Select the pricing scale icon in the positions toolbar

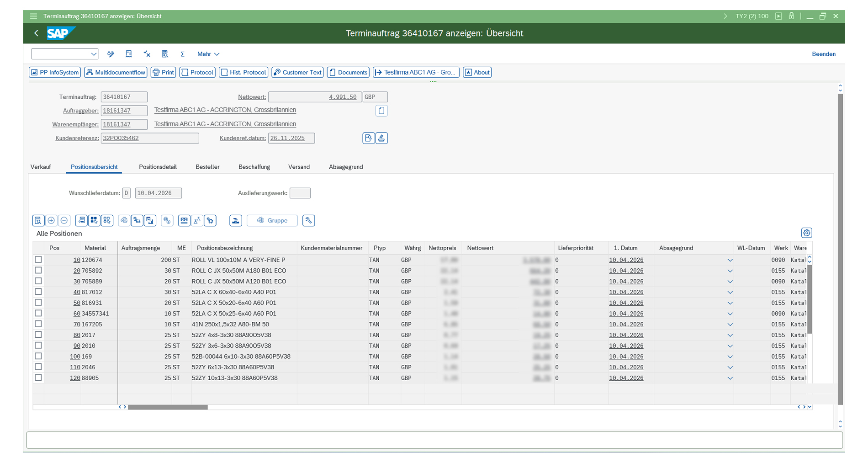tap(124, 220)
